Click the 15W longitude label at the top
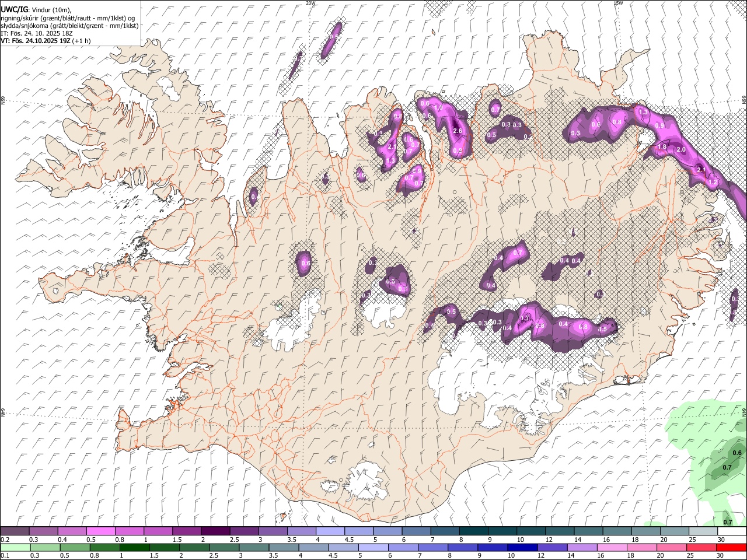The width and height of the screenshot is (747, 560). [x=617, y=3]
